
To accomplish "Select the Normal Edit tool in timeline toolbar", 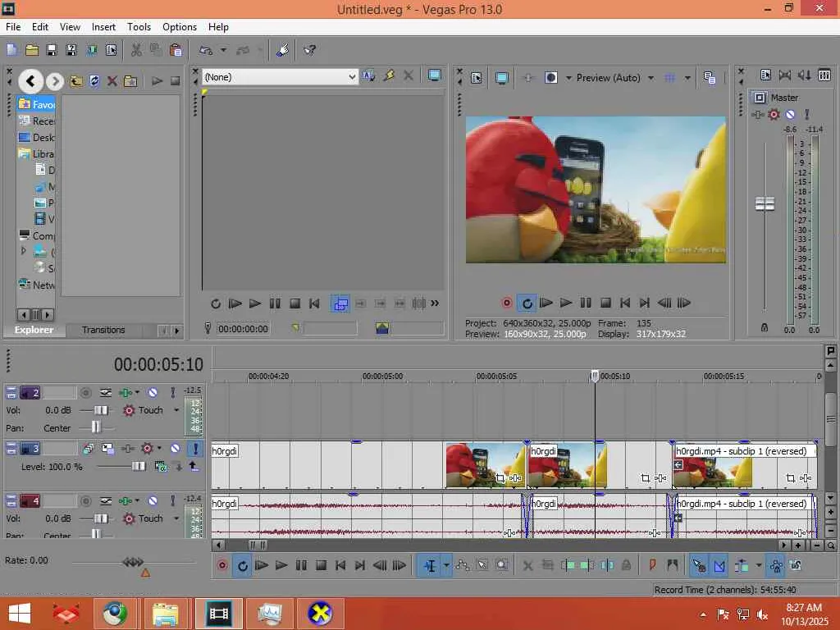I will (x=430, y=566).
